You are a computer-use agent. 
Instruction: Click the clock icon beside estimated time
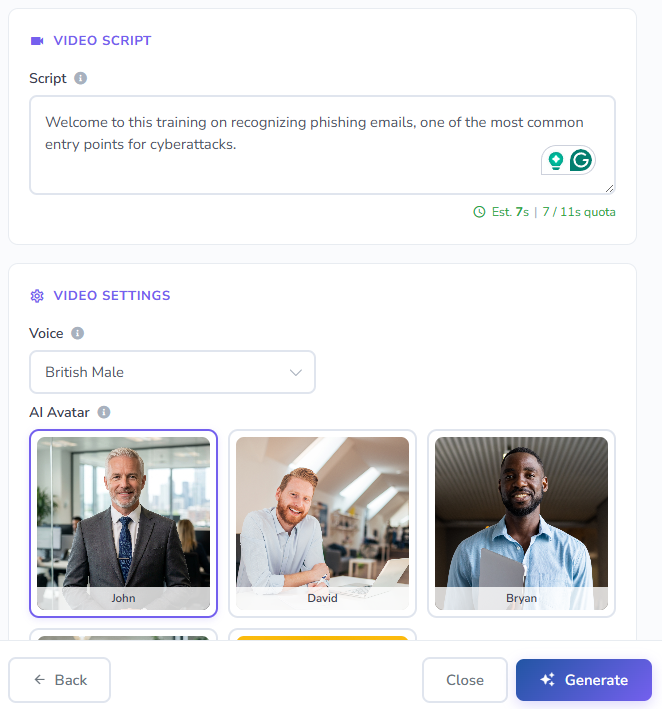point(479,212)
